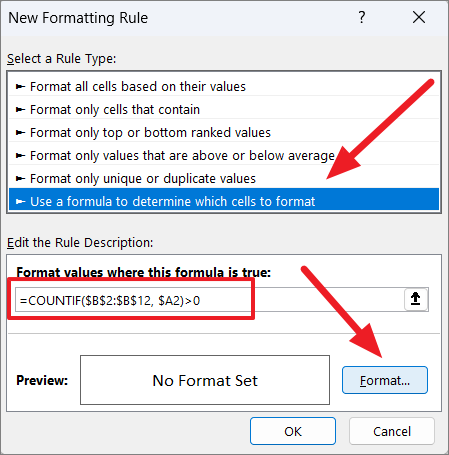Close the New Formatting Rule dialog

419,17
